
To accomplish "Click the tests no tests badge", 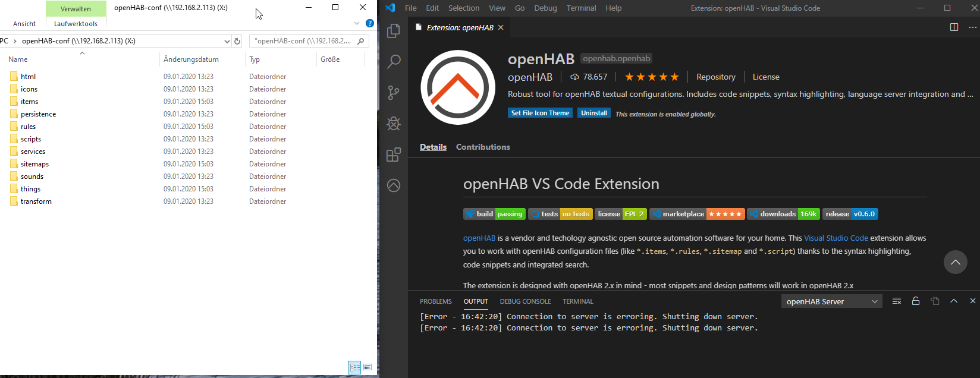I will (560, 214).
